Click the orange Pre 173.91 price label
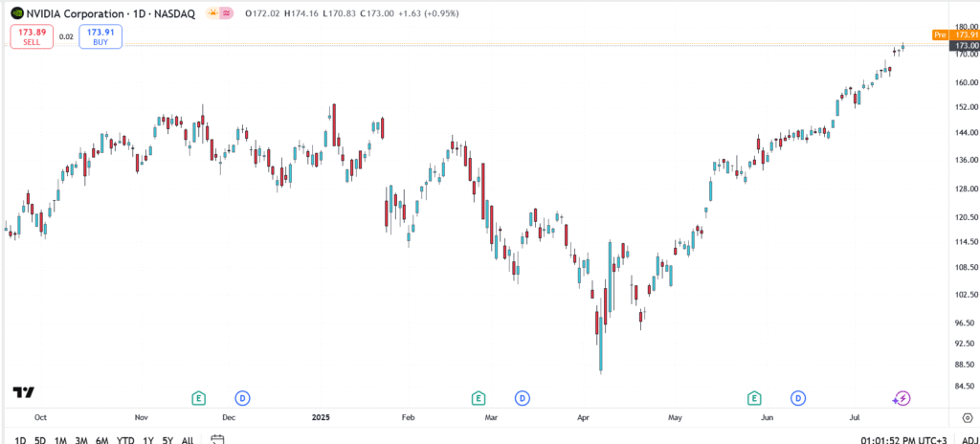The height and width of the screenshot is (444, 980). (957, 34)
